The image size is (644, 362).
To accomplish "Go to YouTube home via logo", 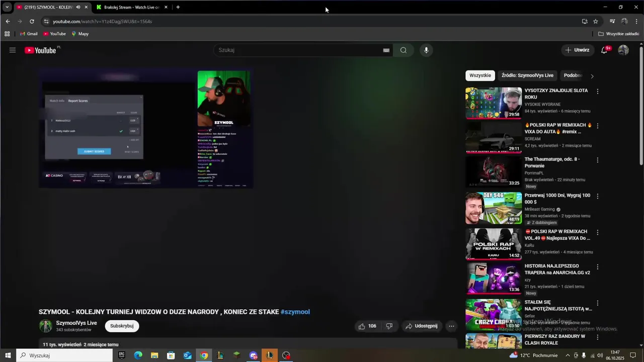I will click(x=40, y=50).
